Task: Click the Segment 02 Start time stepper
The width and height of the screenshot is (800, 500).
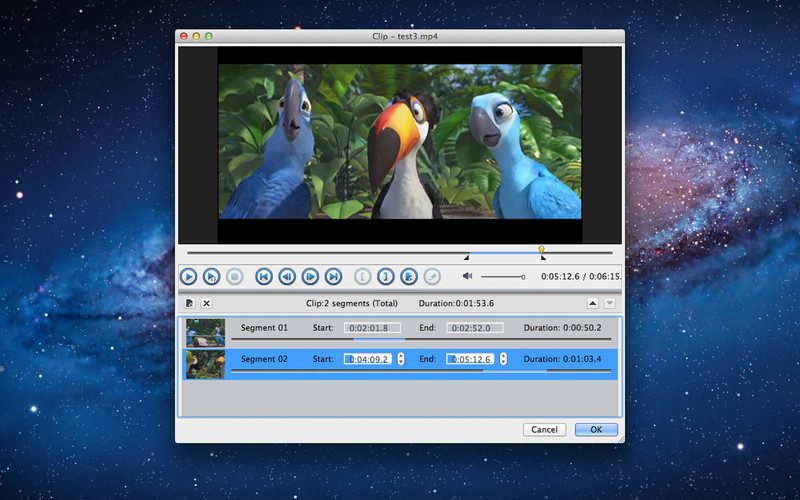Action: pyautogui.click(x=401, y=359)
